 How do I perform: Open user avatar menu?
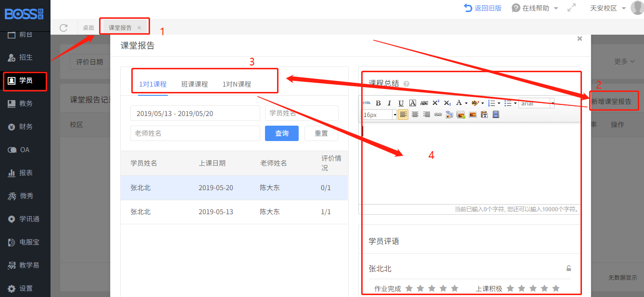[x=637, y=8]
